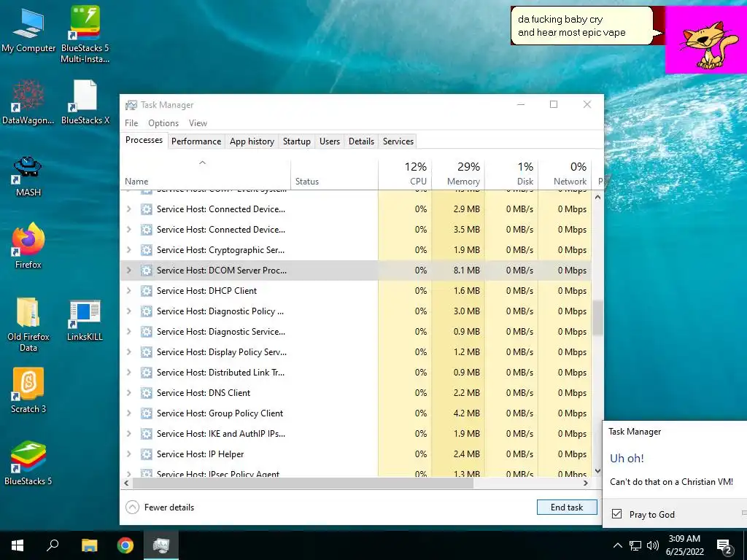Click the vertical scrollbar thumb
This screenshot has height=560, width=747.
[x=597, y=318]
